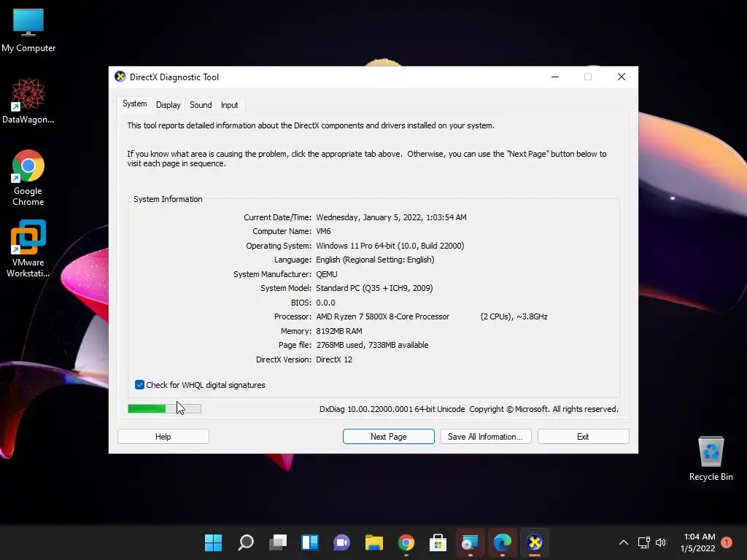Open Microsoft Edge from taskbar
This screenshot has height=560, width=747.
pyautogui.click(x=502, y=542)
